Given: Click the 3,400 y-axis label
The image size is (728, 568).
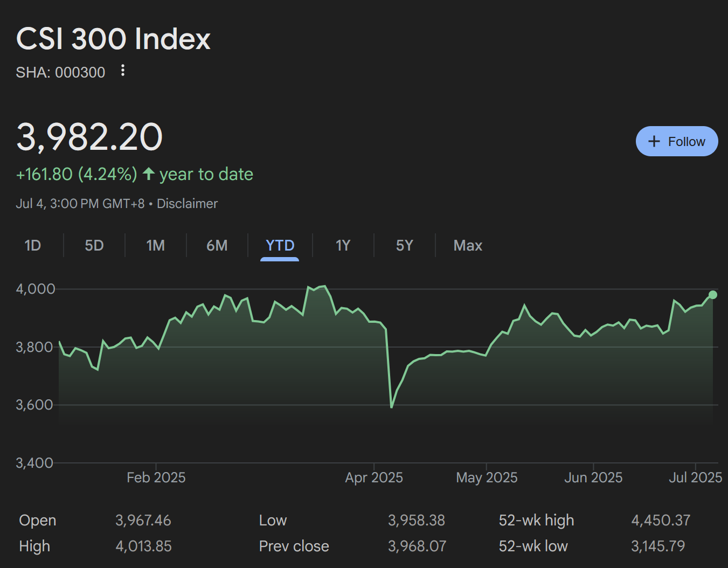Looking at the screenshot, I should point(34,463).
